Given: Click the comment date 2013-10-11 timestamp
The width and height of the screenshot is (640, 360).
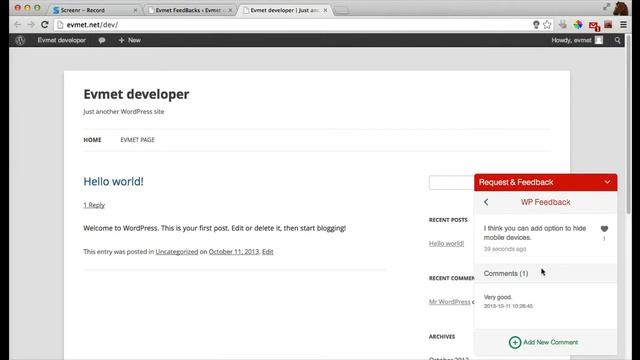Looking at the screenshot, I should tap(508, 306).
